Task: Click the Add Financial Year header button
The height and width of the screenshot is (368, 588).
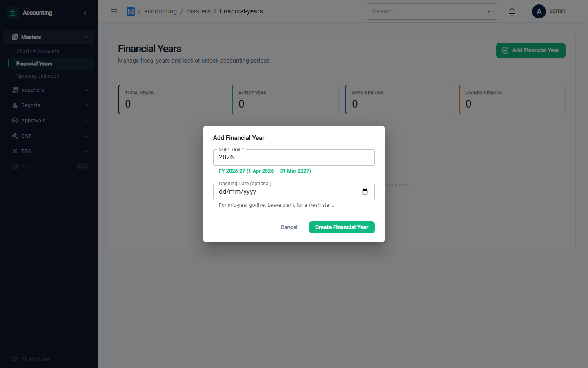Action: click(x=531, y=50)
